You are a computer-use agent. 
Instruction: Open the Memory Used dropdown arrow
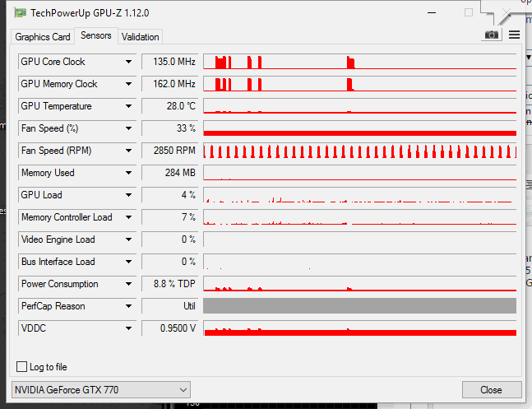[x=128, y=173]
